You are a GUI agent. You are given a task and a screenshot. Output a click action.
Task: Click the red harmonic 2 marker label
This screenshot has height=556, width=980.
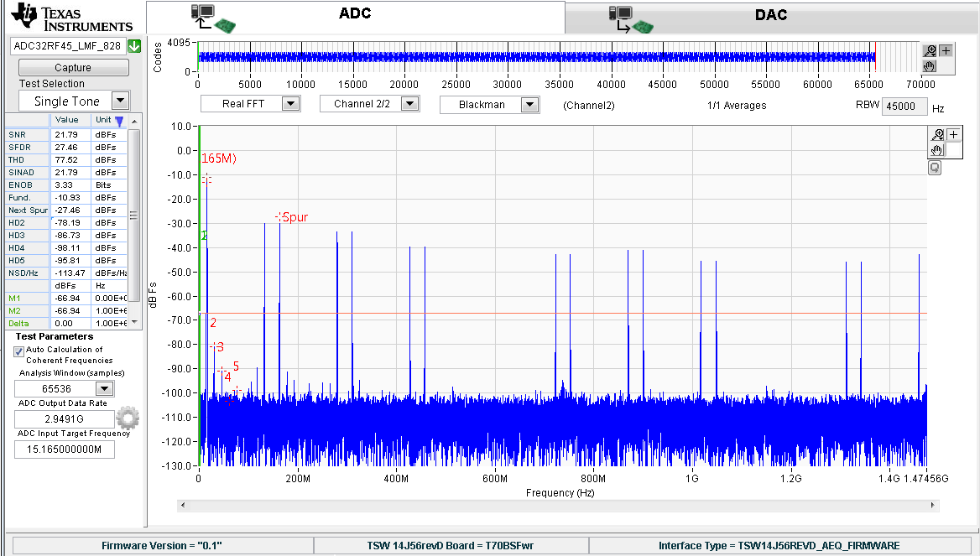click(213, 323)
